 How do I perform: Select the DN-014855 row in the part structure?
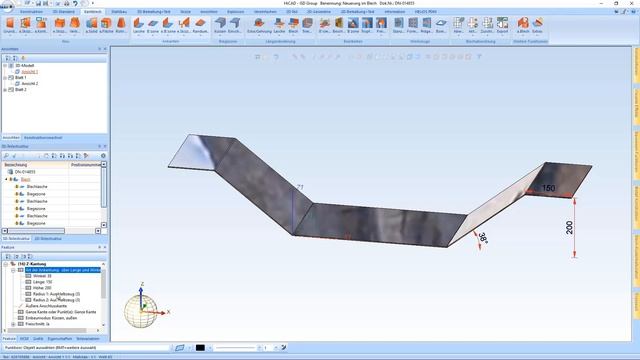coord(51,172)
